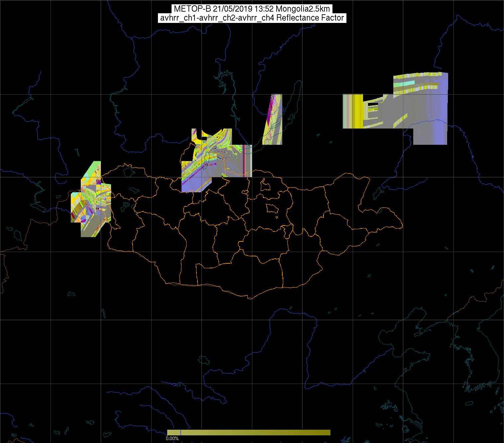Click the narrow data strip over Lake Baikal
The height and width of the screenshot is (443, 504).
(273, 120)
